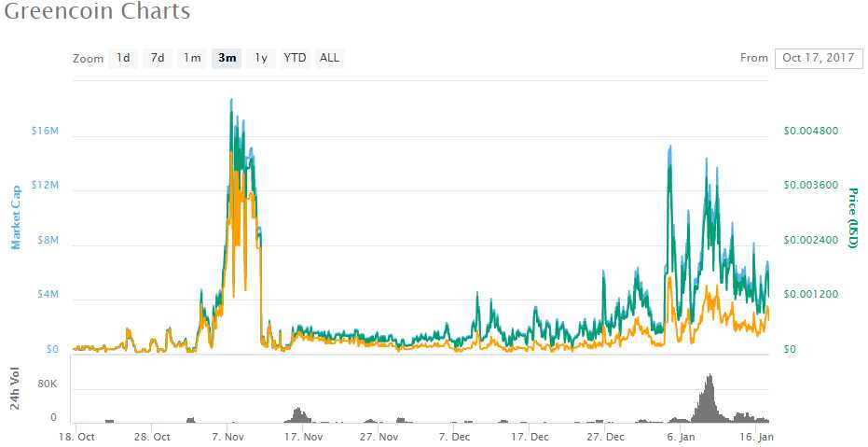The height and width of the screenshot is (447, 868).
Task: Click the Price (USD) axis title
Action: (x=852, y=217)
